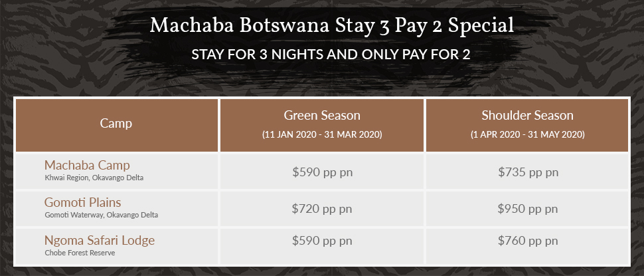Click the 11 Jan 2020 - 31 Mar 2020 date range
The height and width of the screenshot is (276, 644).
322,134
